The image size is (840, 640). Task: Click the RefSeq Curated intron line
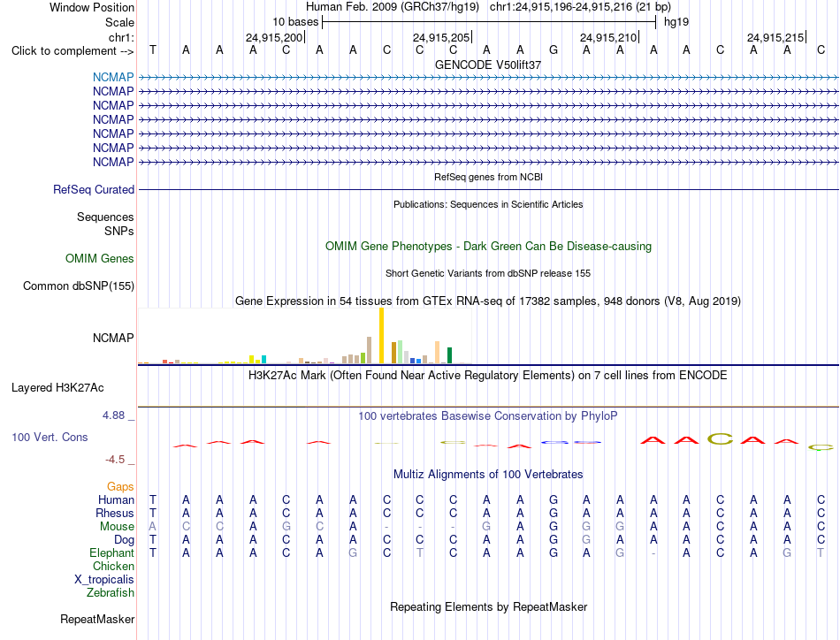tap(488, 189)
